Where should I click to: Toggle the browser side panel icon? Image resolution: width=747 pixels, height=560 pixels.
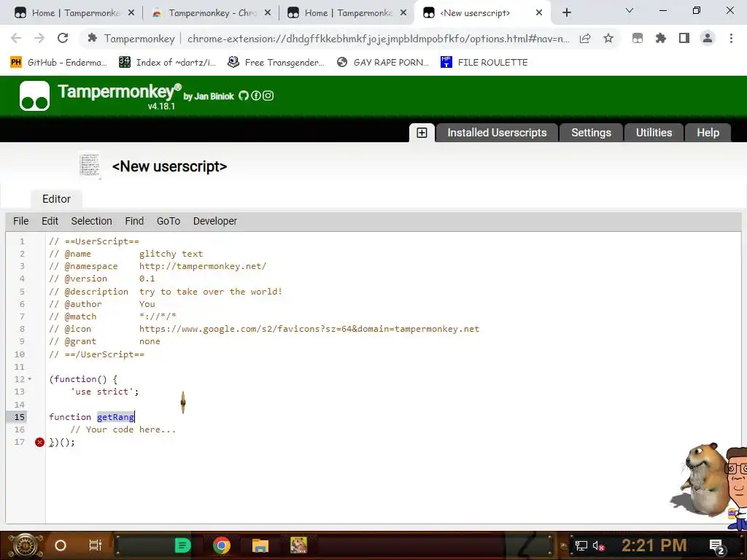click(684, 38)
